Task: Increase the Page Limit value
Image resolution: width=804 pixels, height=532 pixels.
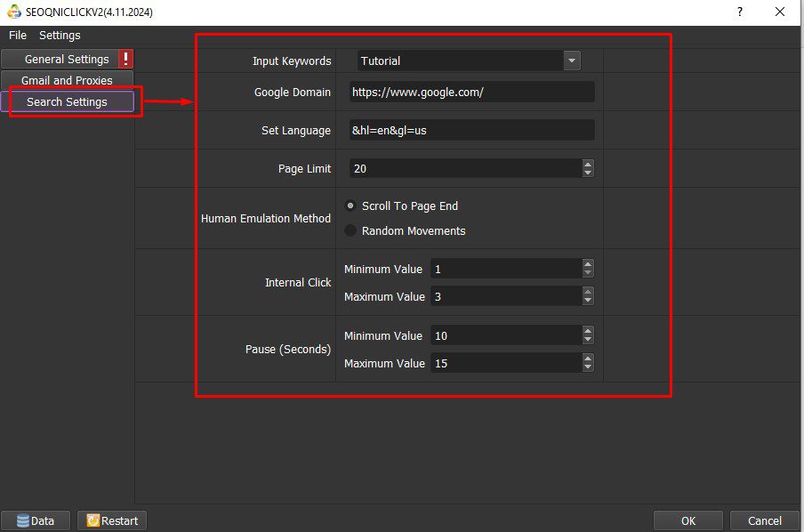Action: 588,164
